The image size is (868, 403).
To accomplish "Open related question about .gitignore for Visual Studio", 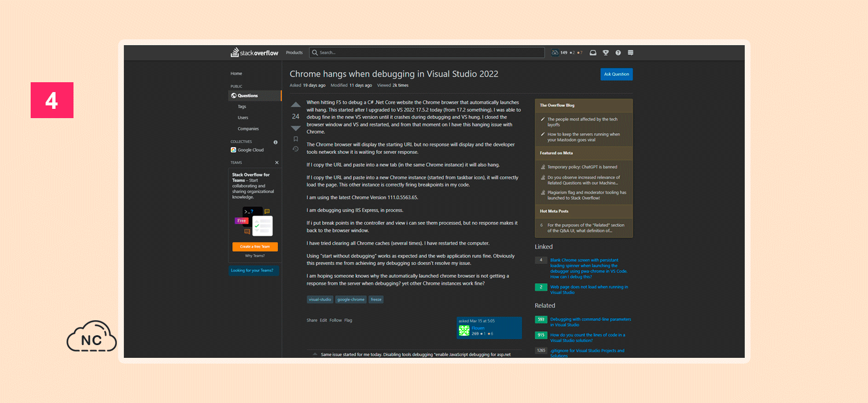I will (587, 353).
